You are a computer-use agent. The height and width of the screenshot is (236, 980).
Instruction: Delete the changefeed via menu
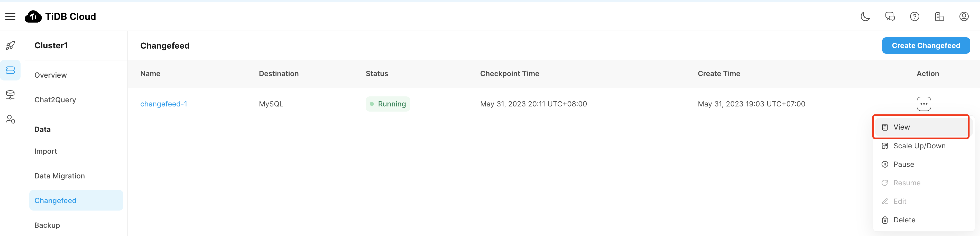(x=904, y=220)
